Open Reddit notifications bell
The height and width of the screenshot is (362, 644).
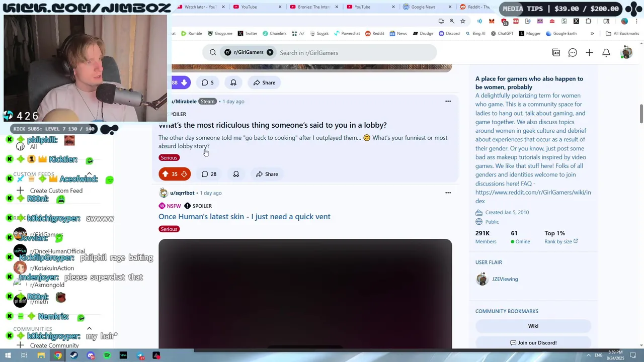(x=606, y=53)
